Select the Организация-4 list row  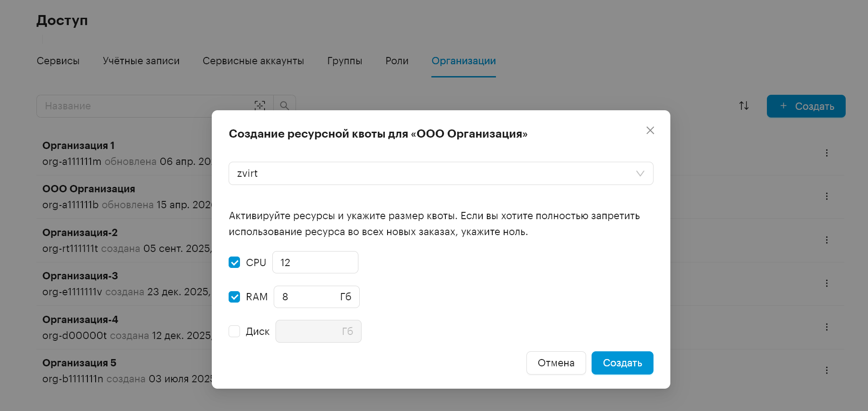[x=440, y=328]
